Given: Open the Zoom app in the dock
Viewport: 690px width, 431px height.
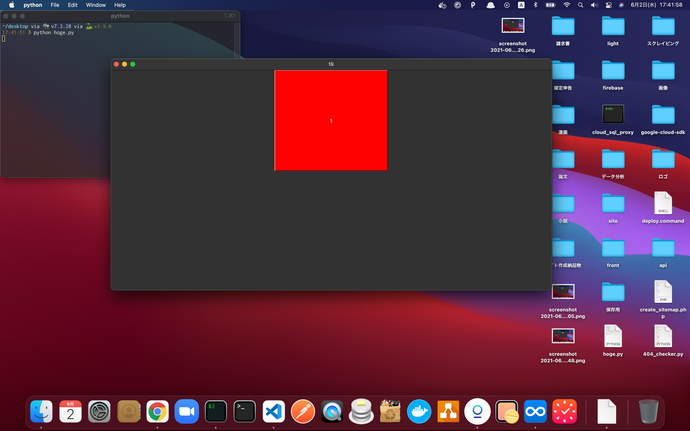Looking at the screenshot, I should (x=186, y=411).
